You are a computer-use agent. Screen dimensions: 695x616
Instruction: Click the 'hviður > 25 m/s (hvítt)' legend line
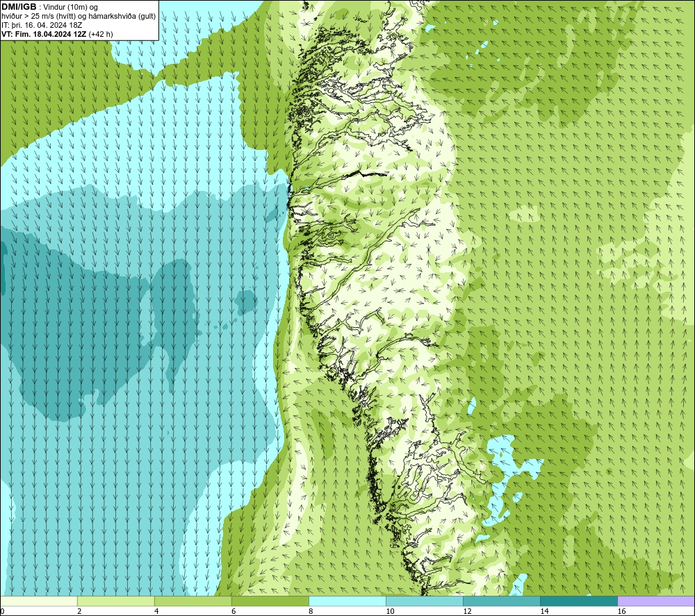(79, 17)
